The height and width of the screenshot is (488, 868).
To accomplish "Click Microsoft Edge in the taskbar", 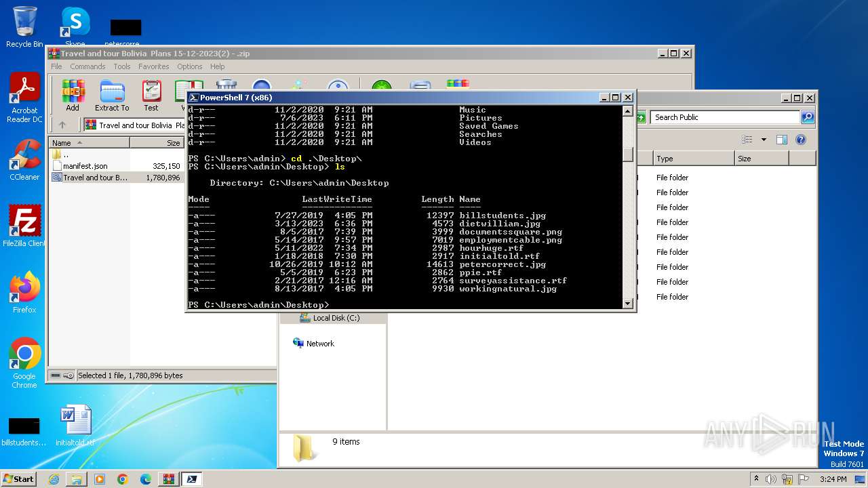I will (x=146, y=479).
